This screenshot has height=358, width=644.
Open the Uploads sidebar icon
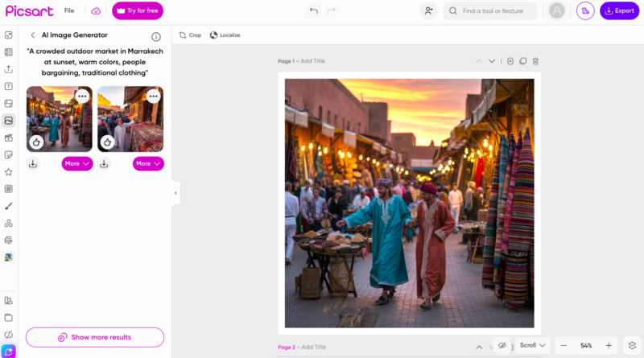click(9, 69)
